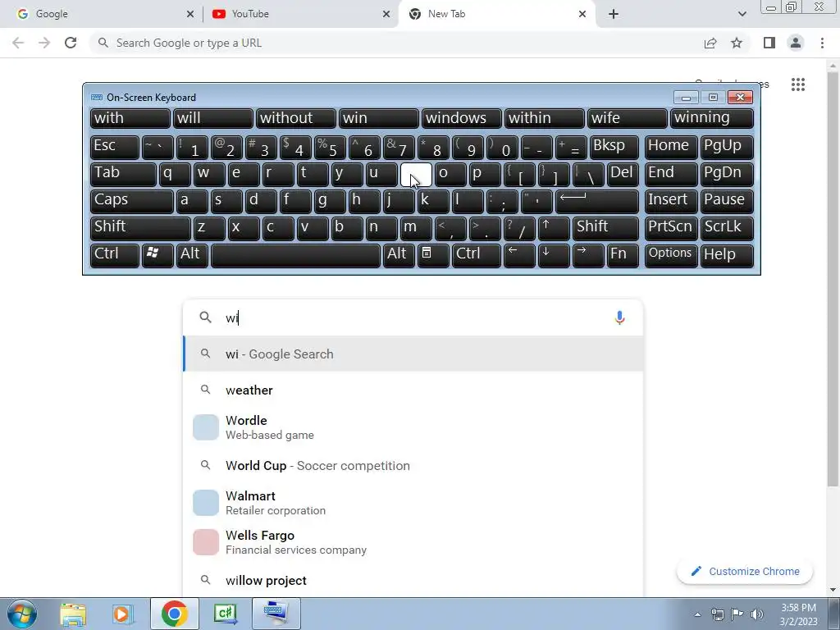Image resolution: width=840 pixels, height=630 pixels.
Task: Pick the Wells Fargo suggestion
Action: coord(413,542)
